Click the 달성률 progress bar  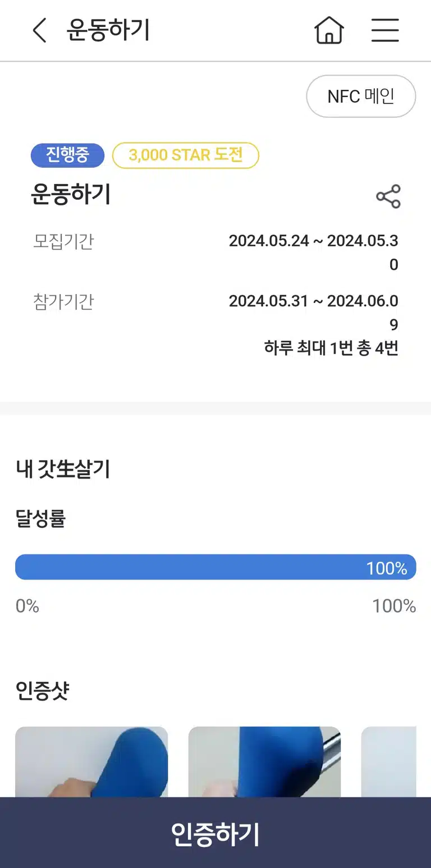(215, 567)
